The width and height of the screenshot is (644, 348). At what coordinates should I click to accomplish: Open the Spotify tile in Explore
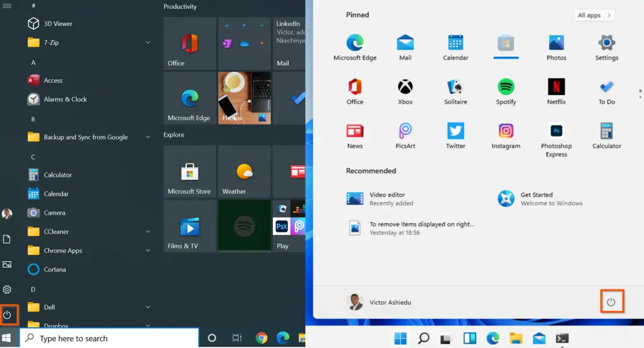[245, 226]
